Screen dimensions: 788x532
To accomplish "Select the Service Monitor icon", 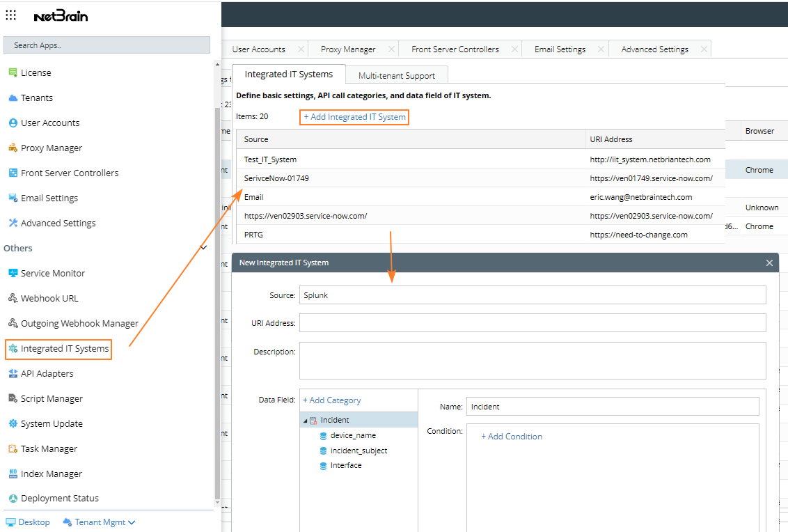I will coord(13,273).
